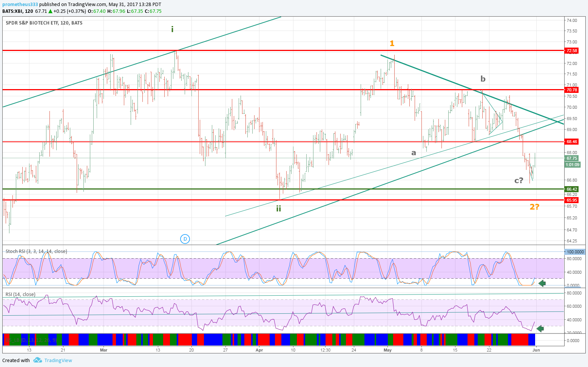The width and height of the screenshot is (588, 367).
Task: Click the low price L:67.35
Action: click(x=135, y=11)
